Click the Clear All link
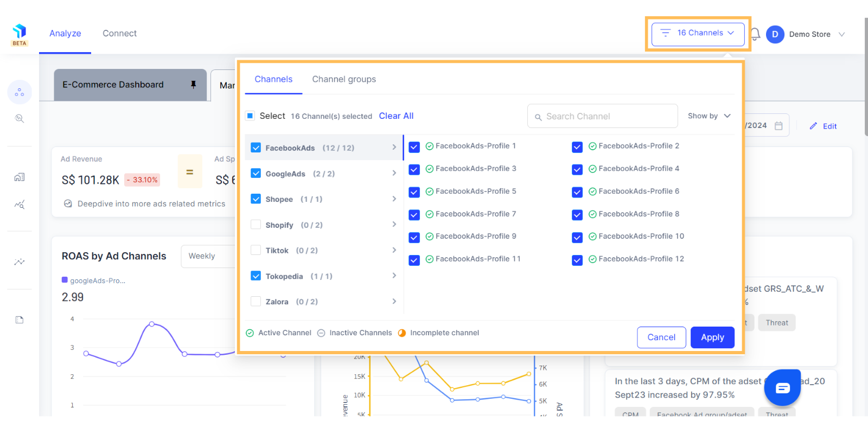Screen dimensions: 868x434 396,116
